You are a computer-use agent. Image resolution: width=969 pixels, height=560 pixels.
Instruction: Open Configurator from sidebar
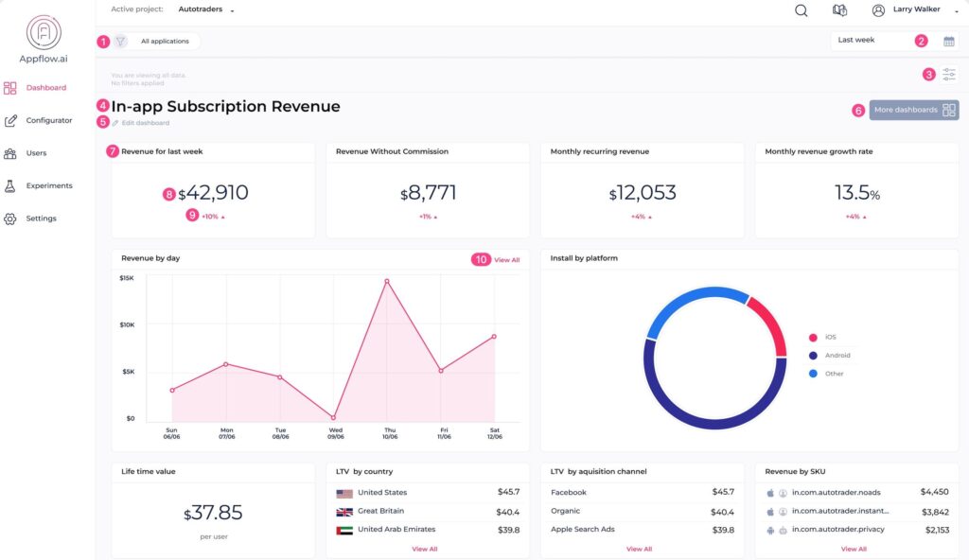point(49,120)
